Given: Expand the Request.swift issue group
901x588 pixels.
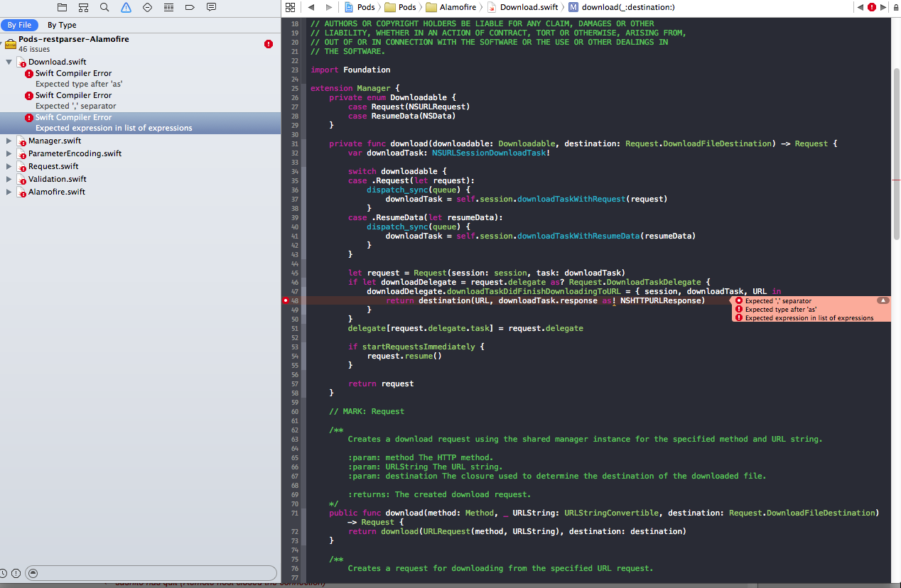Looking at the screenshot, I should pyautogui.click(x=9, y=166).
